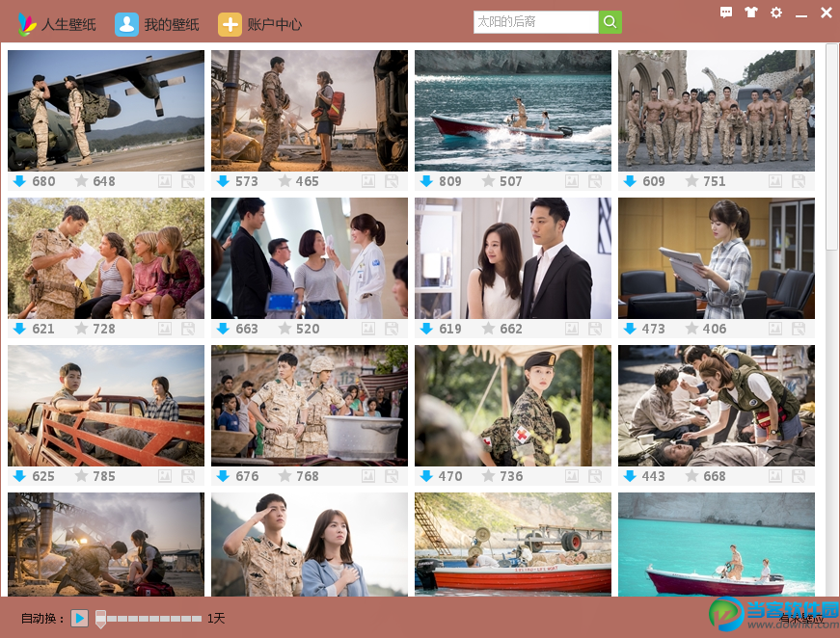Download the wallpaper with 625 downloads
The image size is (840, 638).
point(20,476)
